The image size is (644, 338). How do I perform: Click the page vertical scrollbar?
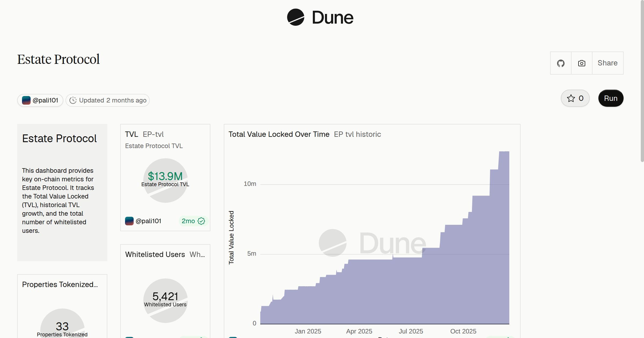click(642, 80)
